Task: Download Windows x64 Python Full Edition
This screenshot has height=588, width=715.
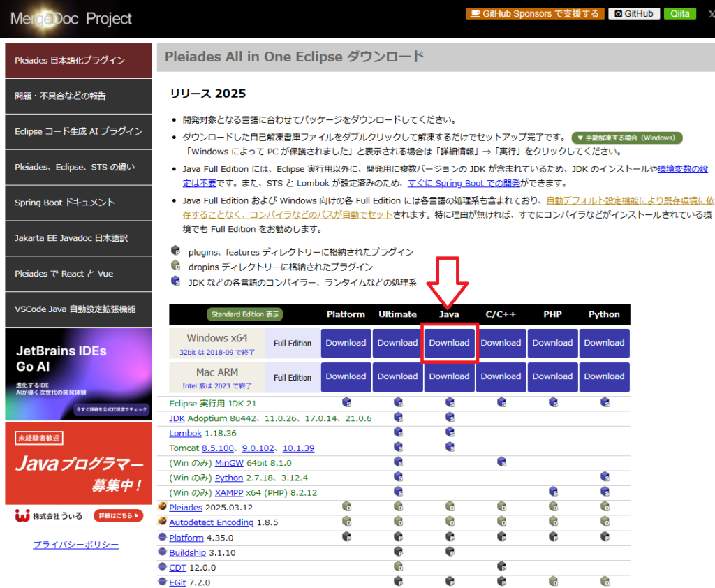Action: 604,343
